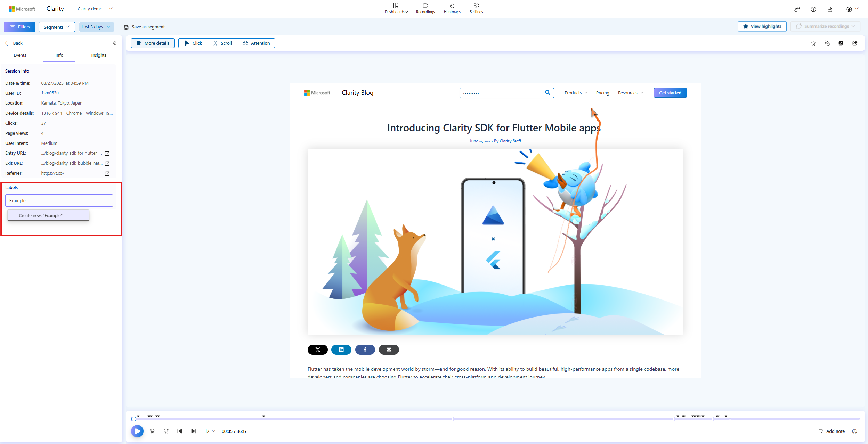Add a note to recording
868x444 pixels.
(x=832, y=431)
